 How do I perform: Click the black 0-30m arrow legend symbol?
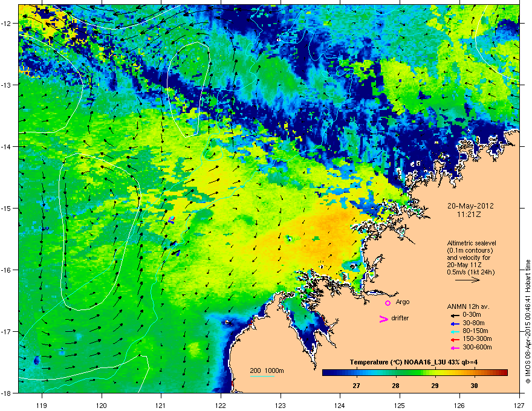(455, 316)
